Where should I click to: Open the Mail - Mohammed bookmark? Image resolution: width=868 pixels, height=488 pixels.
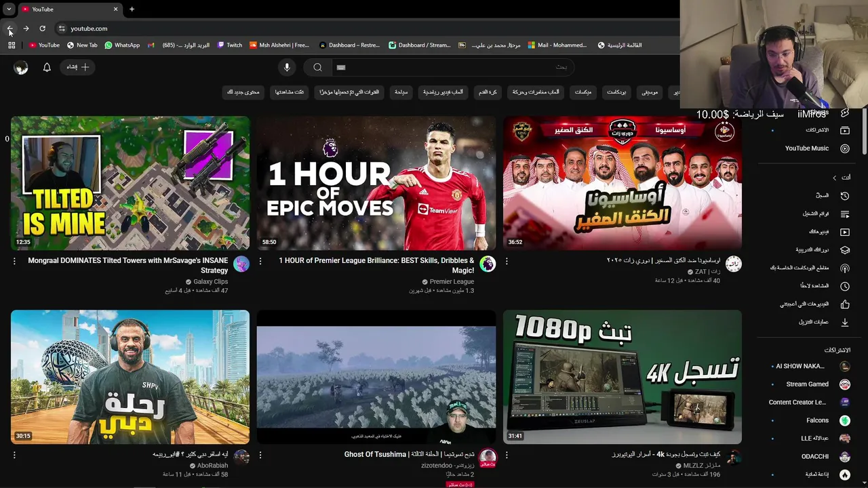click(557, 45)
